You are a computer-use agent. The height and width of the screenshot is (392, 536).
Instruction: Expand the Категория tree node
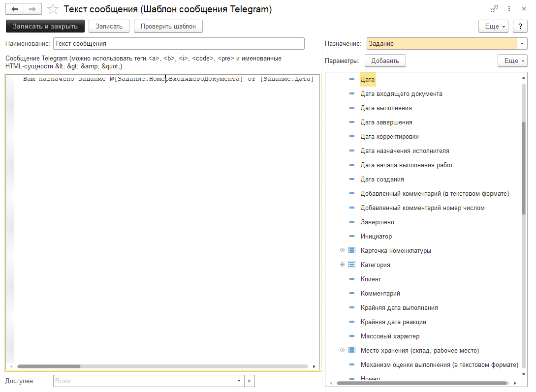[x=343, y=265]
